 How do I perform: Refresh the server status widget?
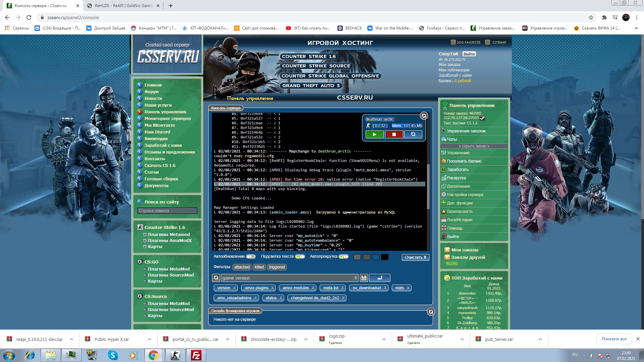pos(424,116)
